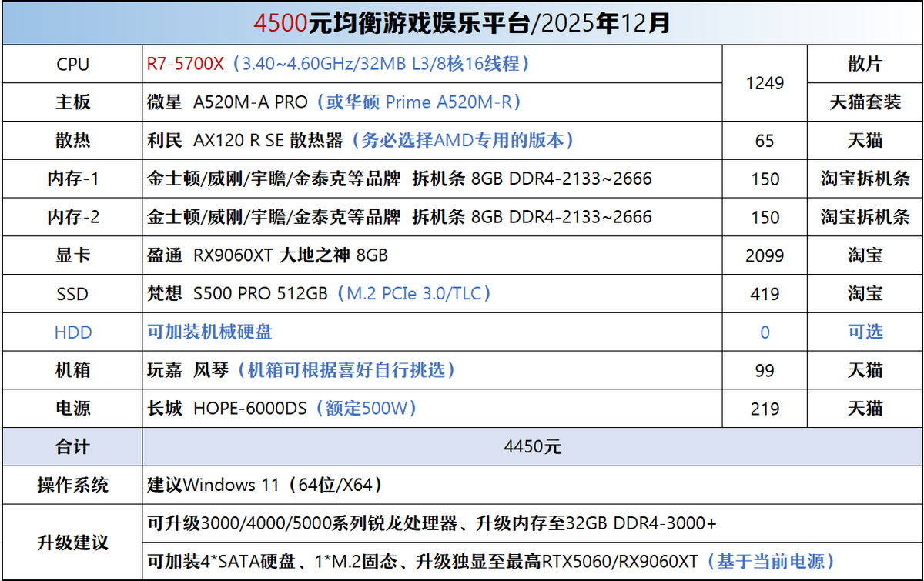This screenshot has height=581, width=924.
Task: Select the "操作系统" label
Action: [x=72, y=486]
